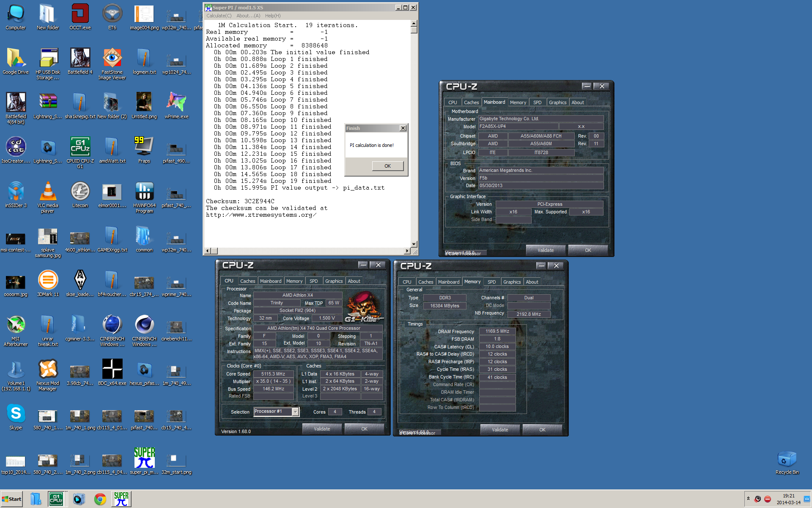Open skse_loader desktop icon
812x508 pixels.
point(80,284)
